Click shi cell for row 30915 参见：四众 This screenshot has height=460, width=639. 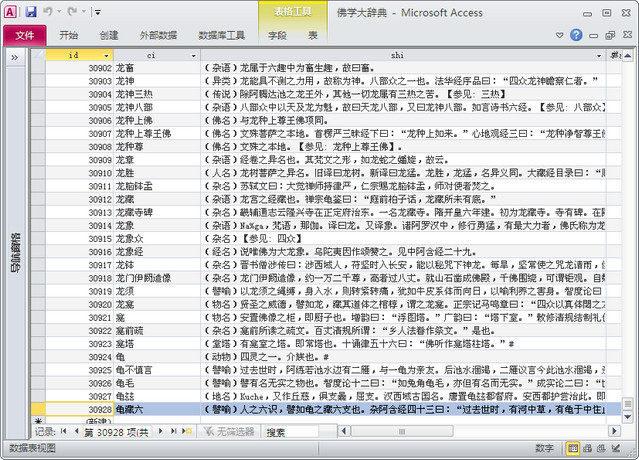click(x=403, y=238)
